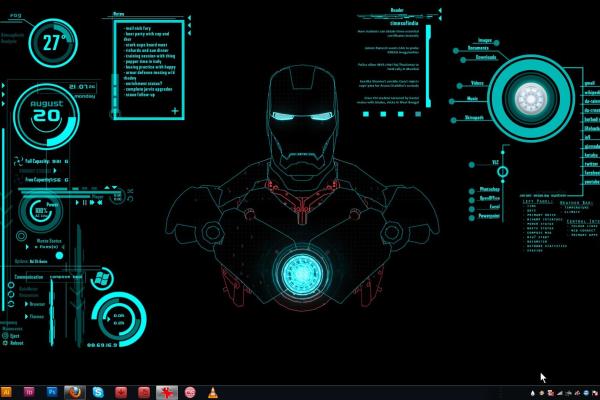Click the 27° temperature gauge widget

pyautogui.click(x=52, y=43)
